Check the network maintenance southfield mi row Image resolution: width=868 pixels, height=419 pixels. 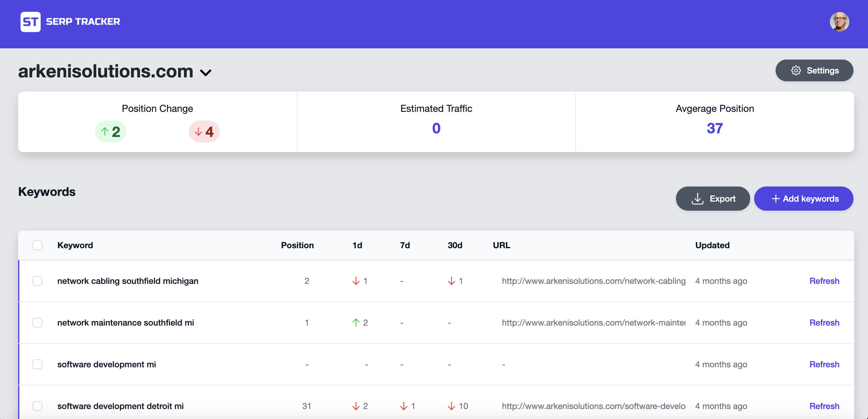[37, 323]
